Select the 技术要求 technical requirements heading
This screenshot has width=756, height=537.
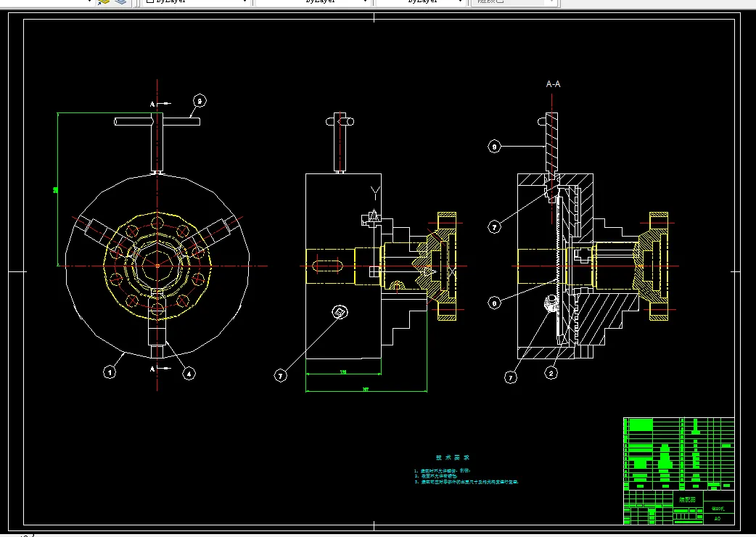pyautogui.click(x=452, y=457)
